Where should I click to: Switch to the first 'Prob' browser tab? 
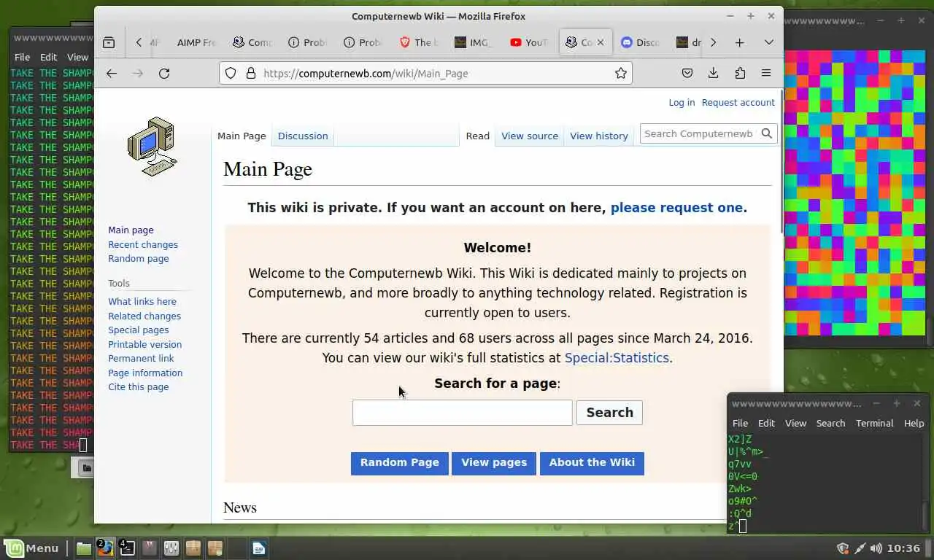click(307, 42)
